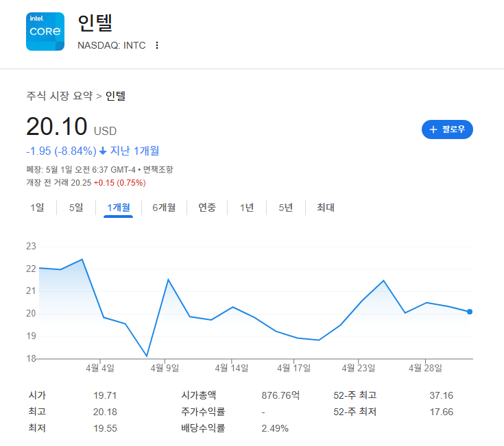Click the 최고 value 20.18
The width and height of the screenshot is (504, 446).
pos(105,412)
